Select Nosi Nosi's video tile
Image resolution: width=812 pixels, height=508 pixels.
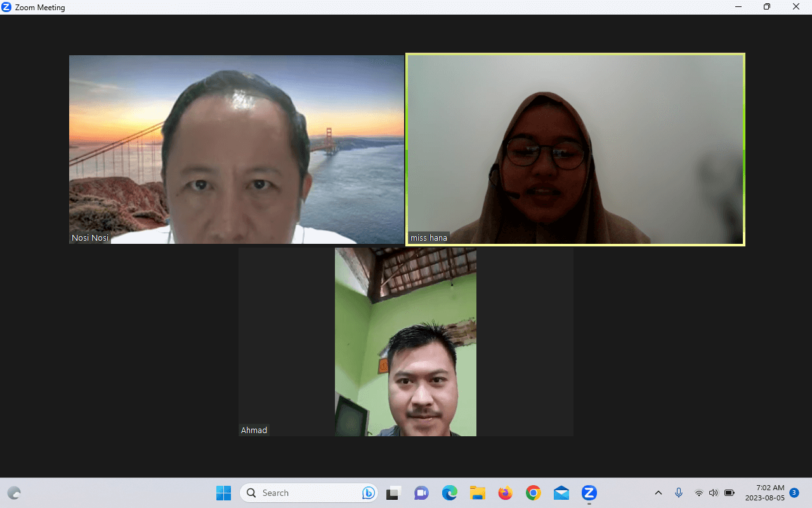pos(237,149)
